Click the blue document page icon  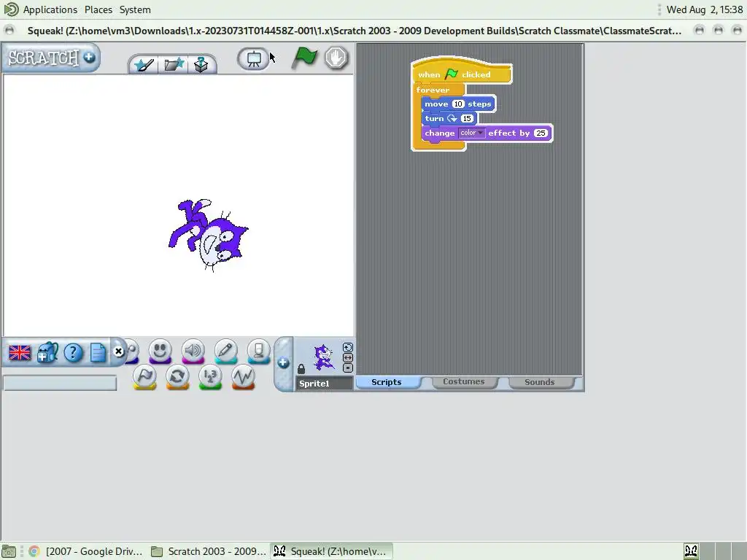tap(98, 353)
